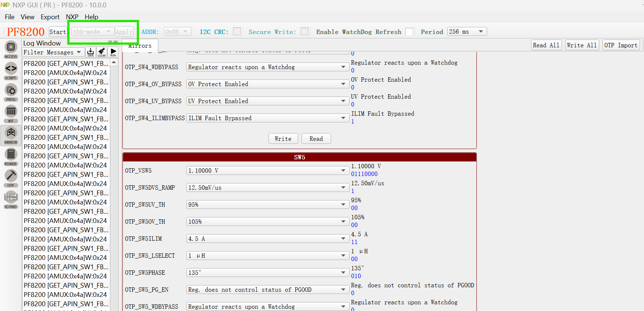Save the log with SAVE icon
Viewport: 644px width, 311px height.
91,52
